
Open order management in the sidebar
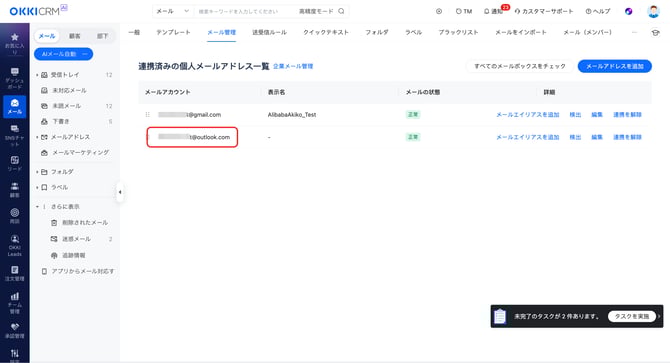[x=15, y=273]
